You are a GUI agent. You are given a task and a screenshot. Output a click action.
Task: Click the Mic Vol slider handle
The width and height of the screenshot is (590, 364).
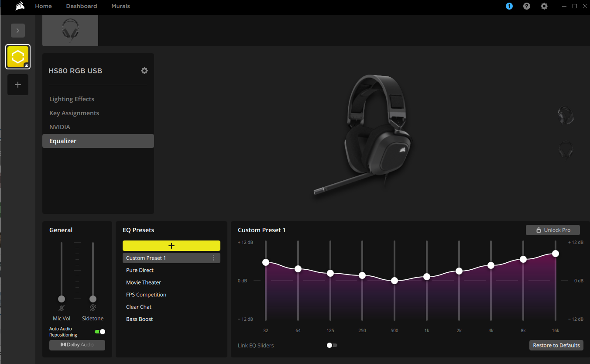62,299
